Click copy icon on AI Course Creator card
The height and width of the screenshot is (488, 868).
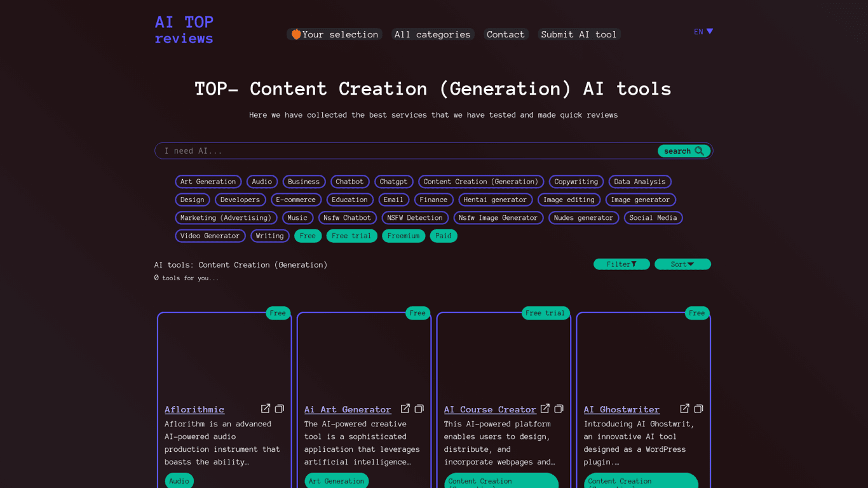(559, 409)
